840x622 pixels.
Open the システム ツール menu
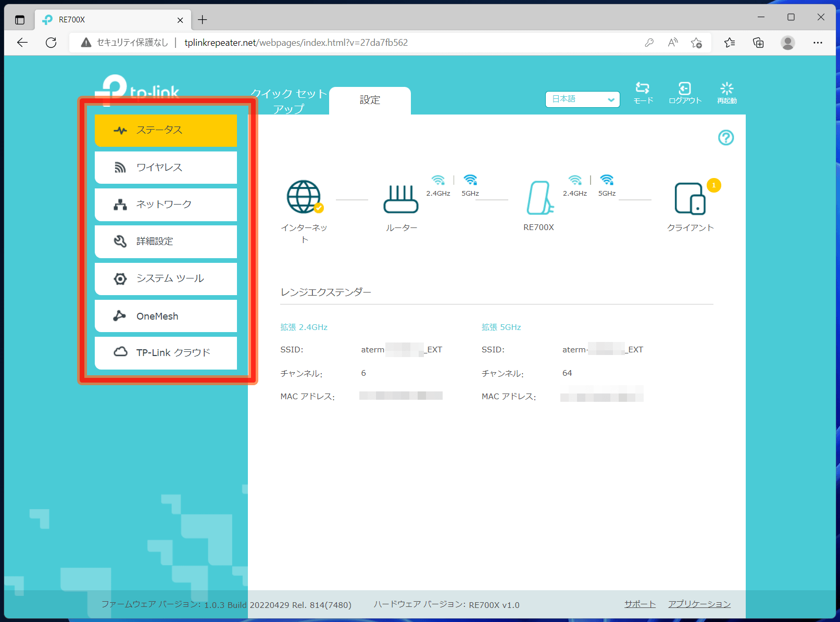(166, 278)
